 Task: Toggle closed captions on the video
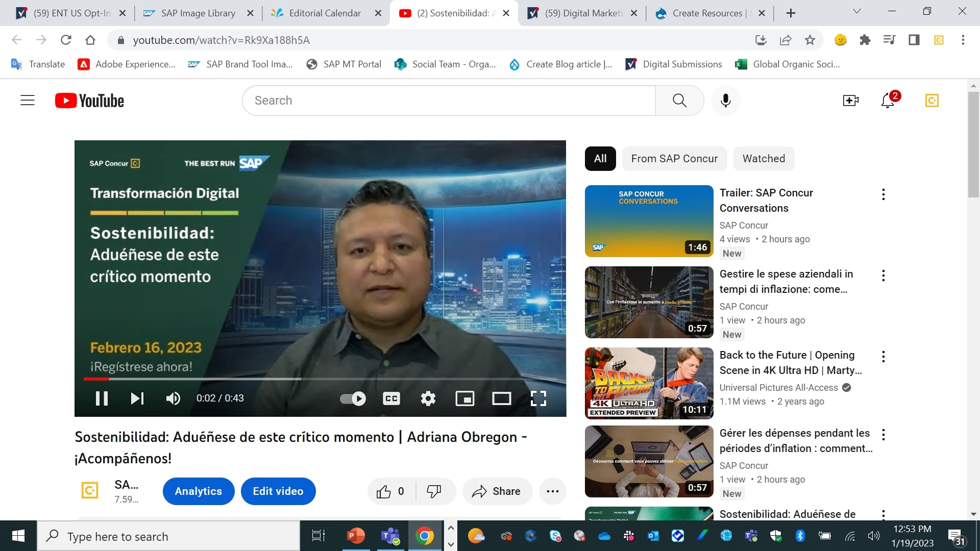coord(391,398)
